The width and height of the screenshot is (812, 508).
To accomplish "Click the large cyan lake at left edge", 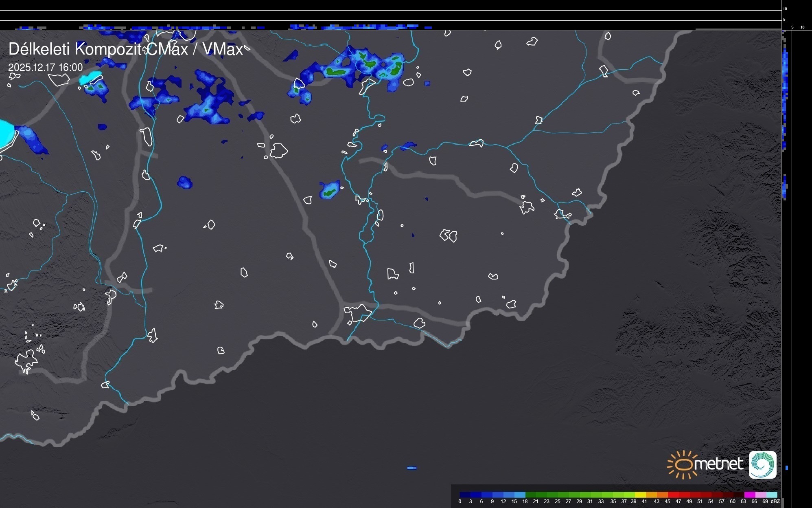I will pos(5,132).
